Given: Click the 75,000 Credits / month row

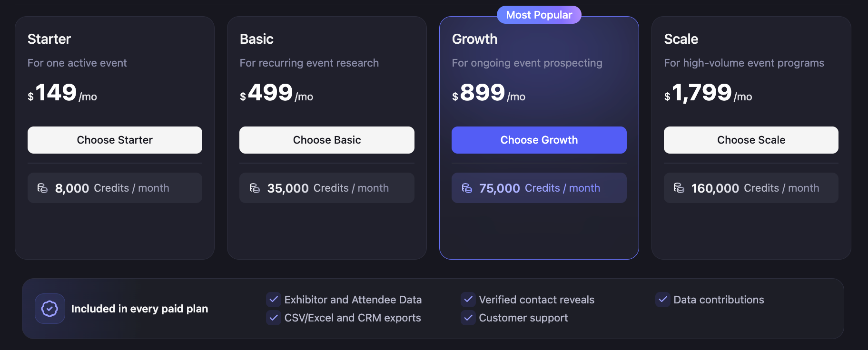Looking at the screenshot, I should point(539,188).
